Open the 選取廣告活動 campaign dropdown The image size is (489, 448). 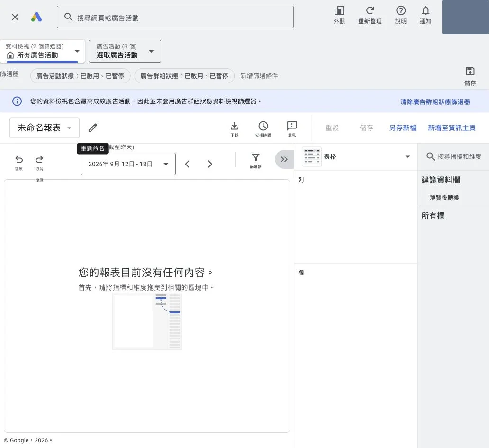click(x=125, y=51)
